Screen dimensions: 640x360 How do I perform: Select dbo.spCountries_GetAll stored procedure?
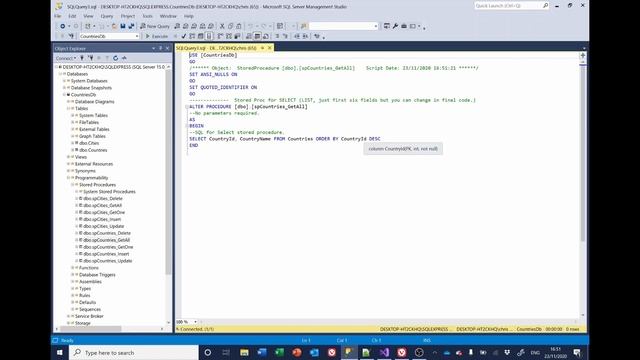click(107, 240)
